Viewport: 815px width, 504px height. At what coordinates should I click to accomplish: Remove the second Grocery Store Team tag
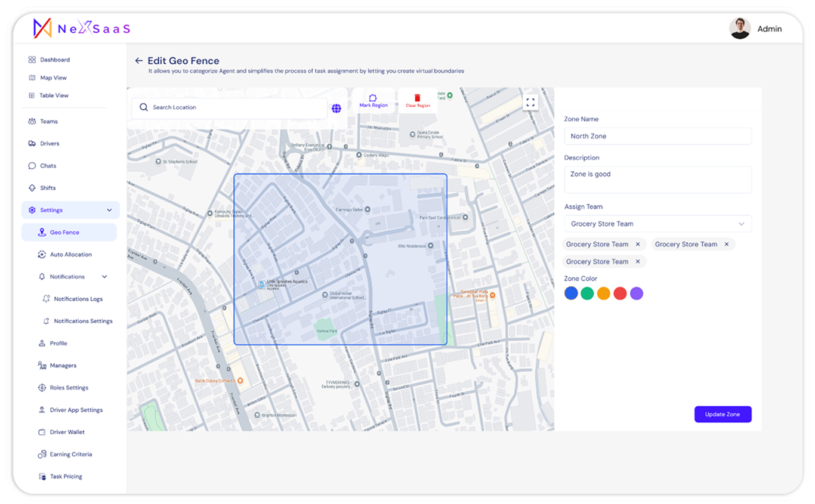click(726, 245)
